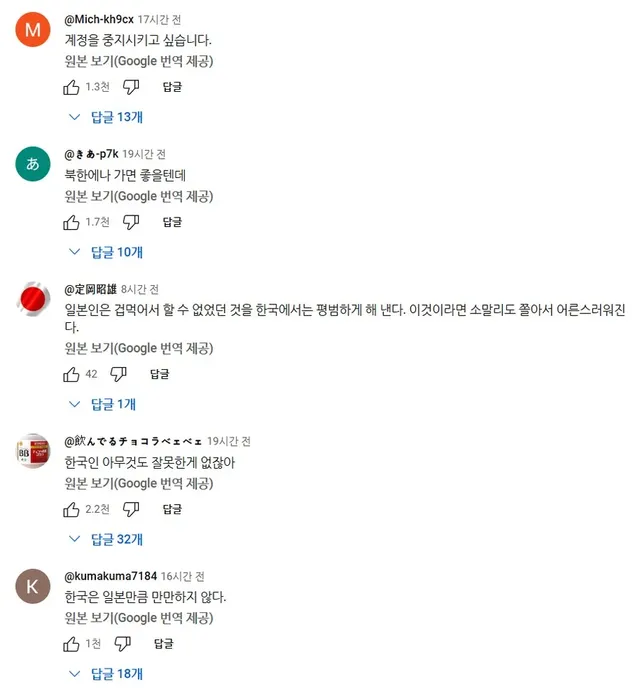The width and height of the screenshot is (640, 697).
Task: Like the comment by @定岡昭雄
Action: [72, 374]
